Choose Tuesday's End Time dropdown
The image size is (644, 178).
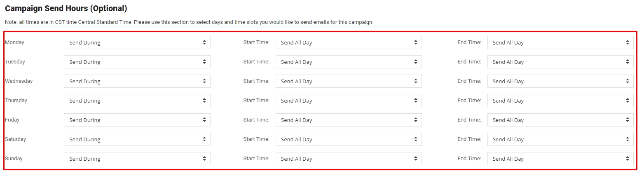pyautogui.click(x=560, y=62)
